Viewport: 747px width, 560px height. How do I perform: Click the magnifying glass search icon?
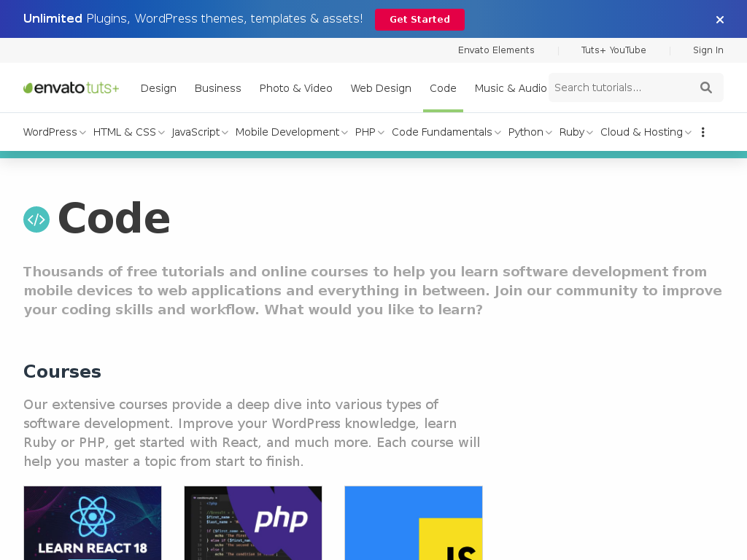[x=706, y=87]
